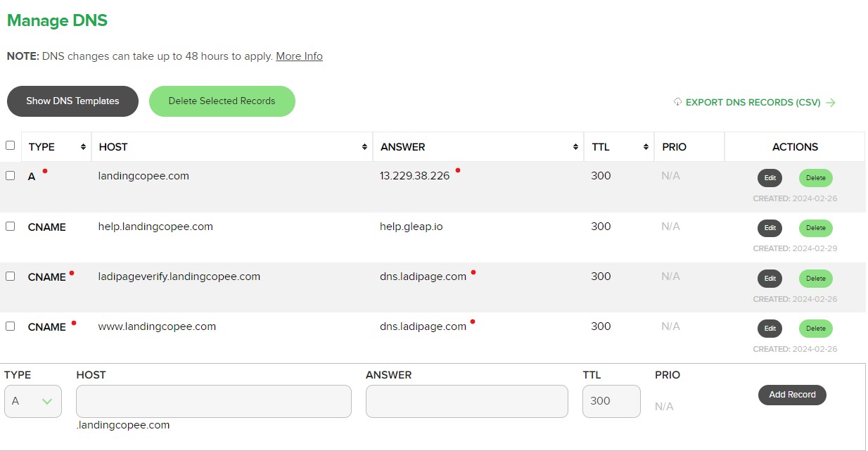The image size is (868, 451).
Task: Focus the new record ANSWER input field
Action: (466, 401)
